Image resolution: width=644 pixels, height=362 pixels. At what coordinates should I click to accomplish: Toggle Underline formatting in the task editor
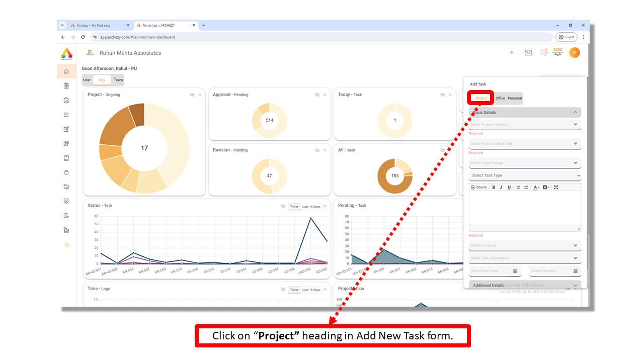[509, 187]
